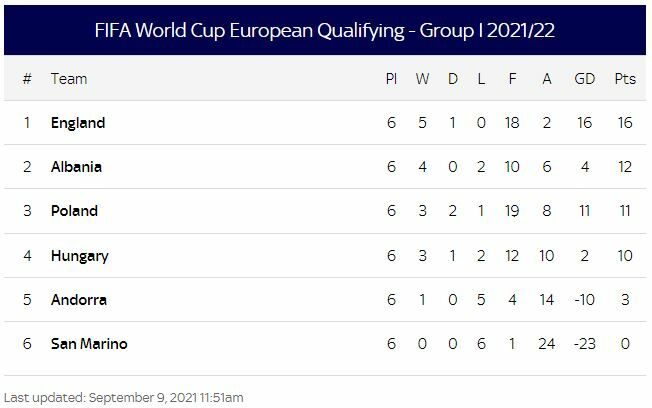Select Poland's 19 goals-for cell
The image size is (652, 408).
tap(512, 211)
